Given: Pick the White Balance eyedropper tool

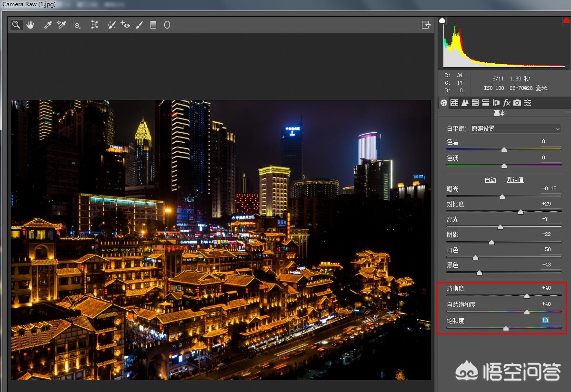Looking at the screenshot, I should [x=47, y=25].
